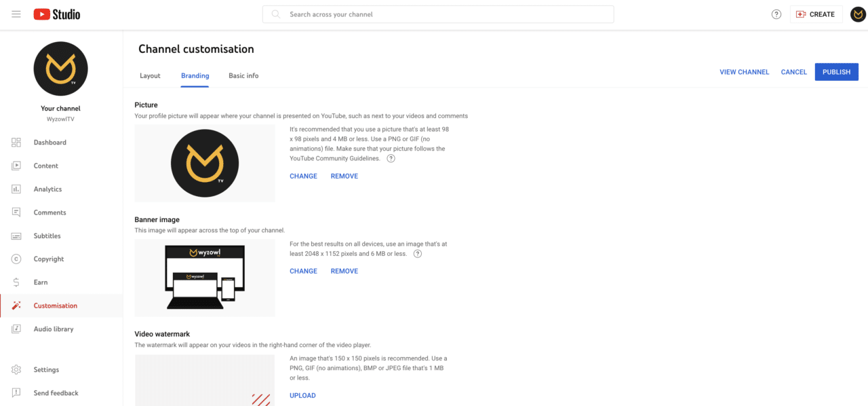Click the help question mark icon in header
The image size is (868, 406).
776,14
